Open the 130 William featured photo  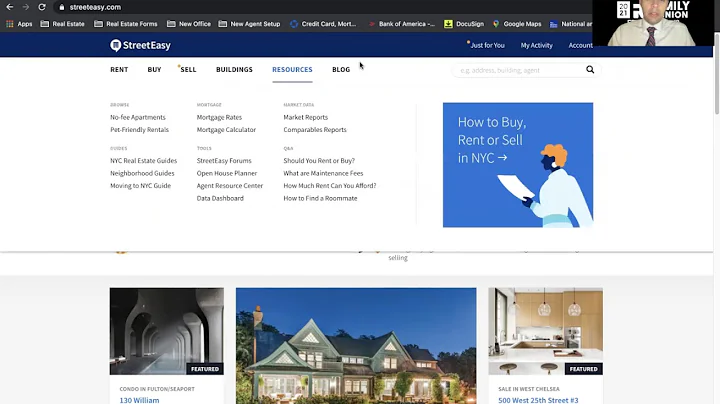(167, 331)
